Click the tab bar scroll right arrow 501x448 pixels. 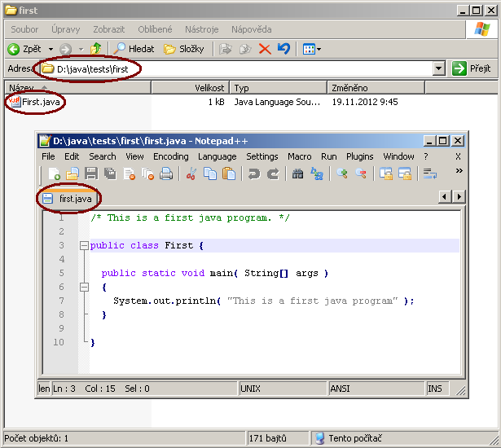459,196
